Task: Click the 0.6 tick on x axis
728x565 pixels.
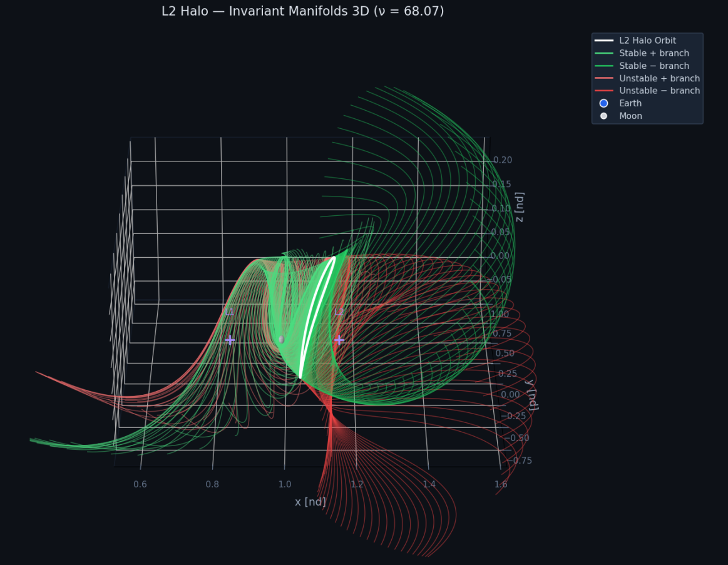Action: pyautogui.click(x=140, y=484)
